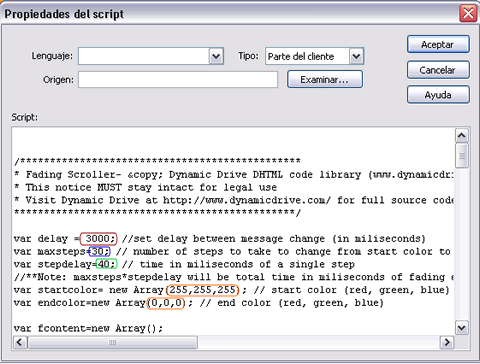The image size is (480, 364).
Task: Click the Cancelar button
Action: click(438, 70)
